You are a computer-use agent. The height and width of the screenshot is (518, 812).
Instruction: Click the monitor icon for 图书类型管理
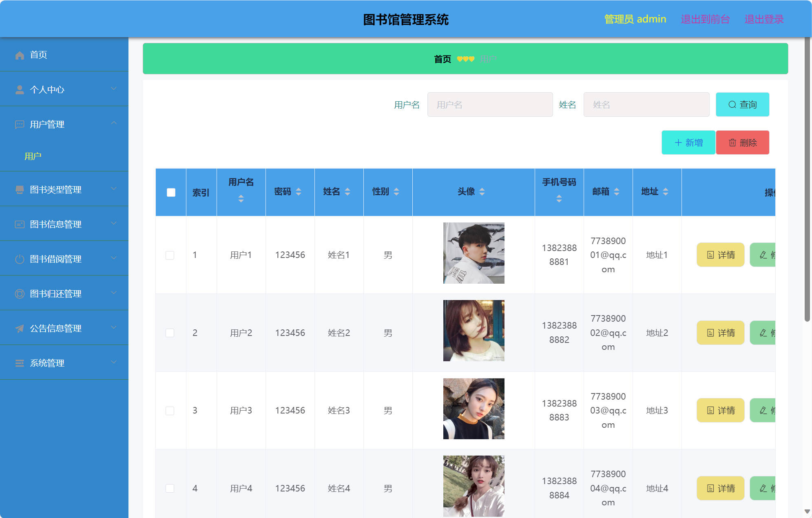coord(19,189)
